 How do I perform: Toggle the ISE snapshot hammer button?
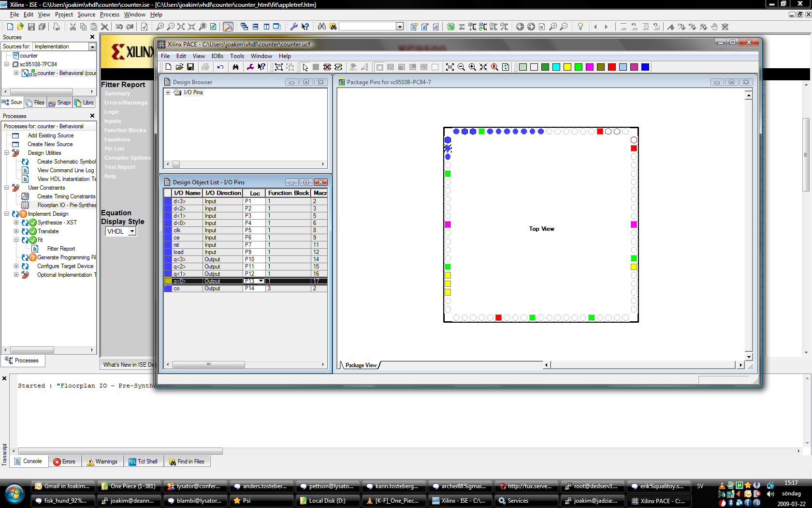[228, 27]
